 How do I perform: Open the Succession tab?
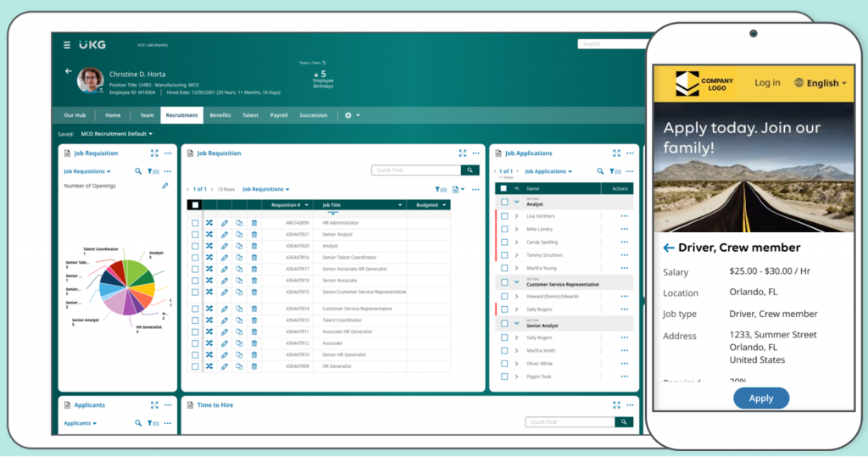tap(314, 115)
